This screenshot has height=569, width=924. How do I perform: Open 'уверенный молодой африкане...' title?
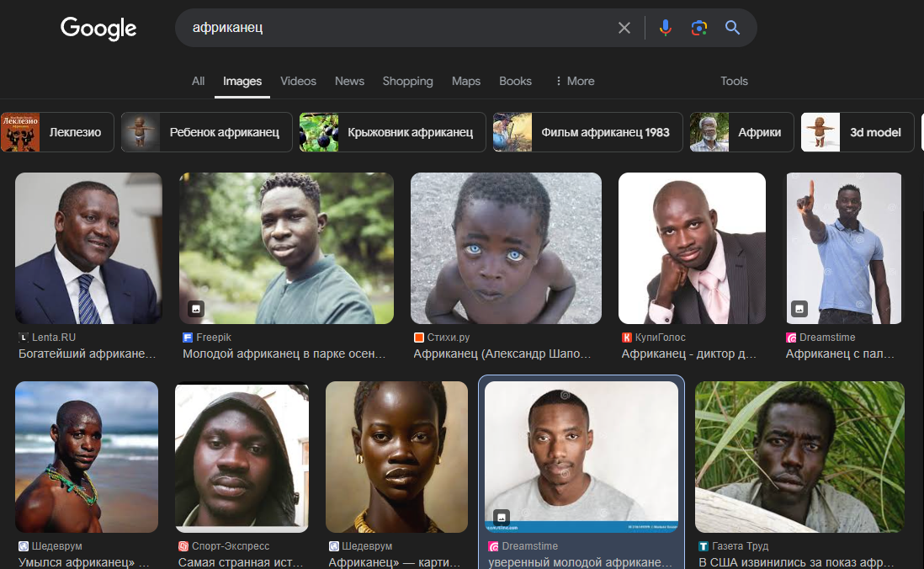click(x=580, y=562)
